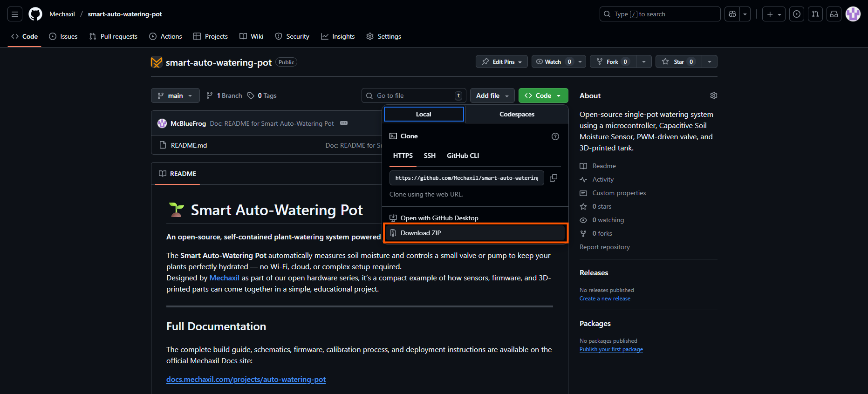Screen dimensions: 868x394
Task: Focus the 'Type / to search' field
Action: (660, 14)
